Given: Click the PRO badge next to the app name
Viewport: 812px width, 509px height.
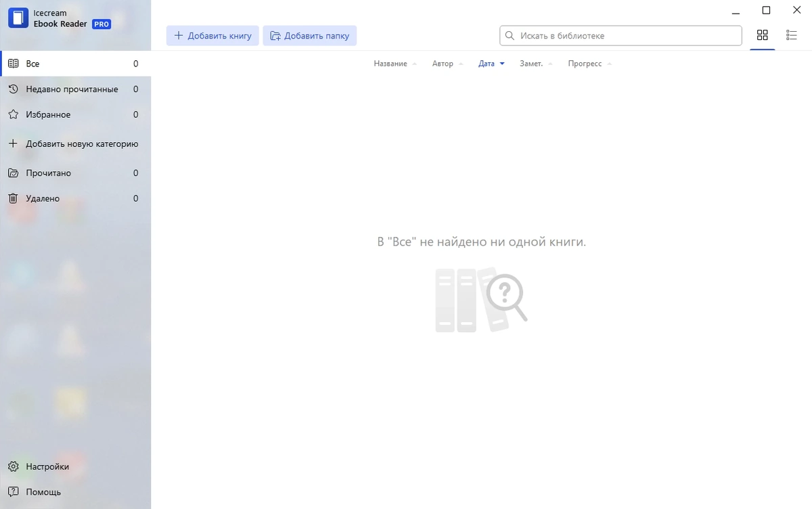Looking at the screenshot, I should pyautogui.click(x=101, y=24).
